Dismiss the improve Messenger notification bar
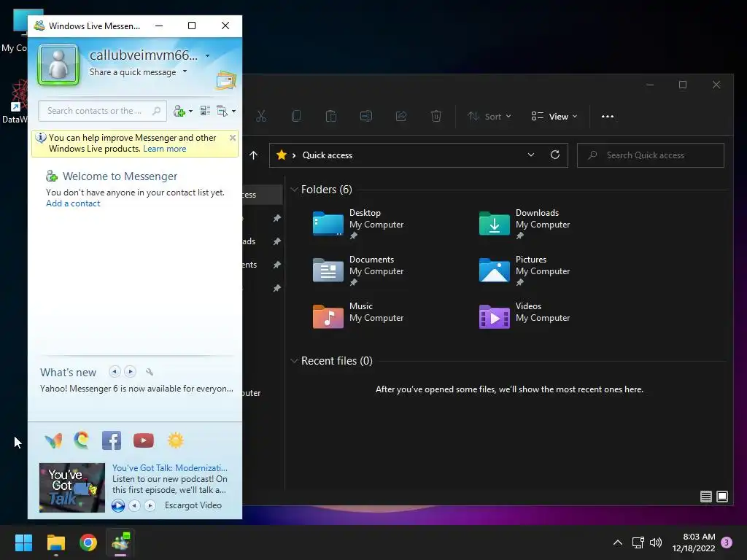Image resolution: width=747 pixels, height=560 pixels. coord(233,138)
